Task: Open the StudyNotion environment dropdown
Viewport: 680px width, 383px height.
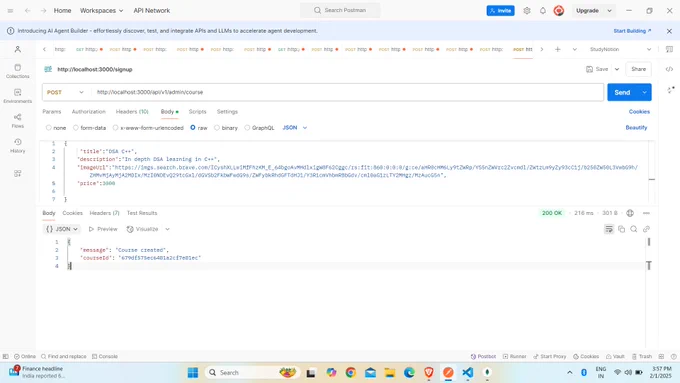Action: [x=620, y=49]
